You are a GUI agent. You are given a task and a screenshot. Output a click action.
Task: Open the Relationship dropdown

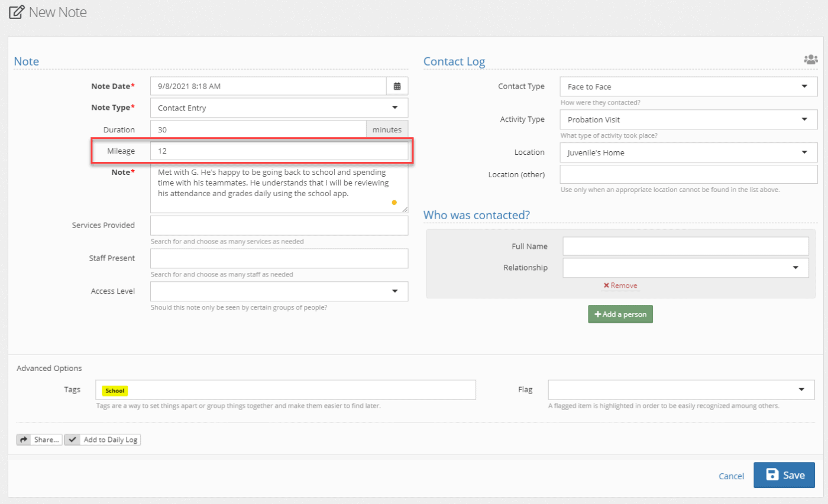685,268
